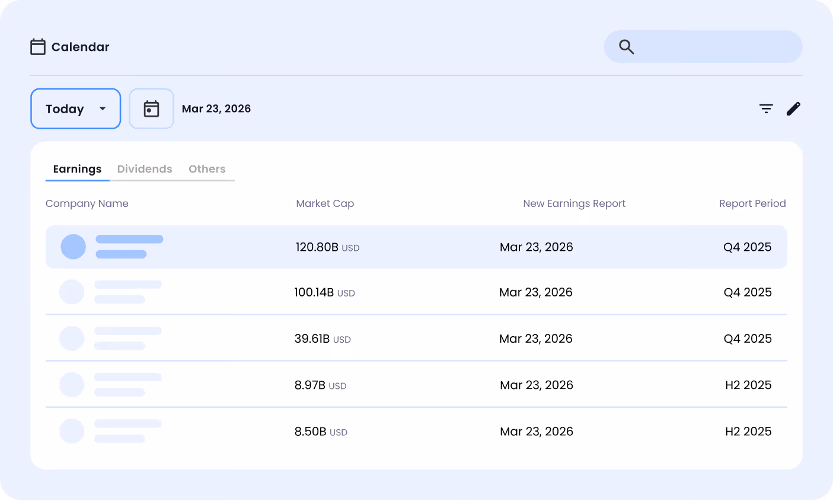Viewport: 833px width, 504px height.
Task: Click the report date in the 39.61B row
Action: (x=536, y=339)
